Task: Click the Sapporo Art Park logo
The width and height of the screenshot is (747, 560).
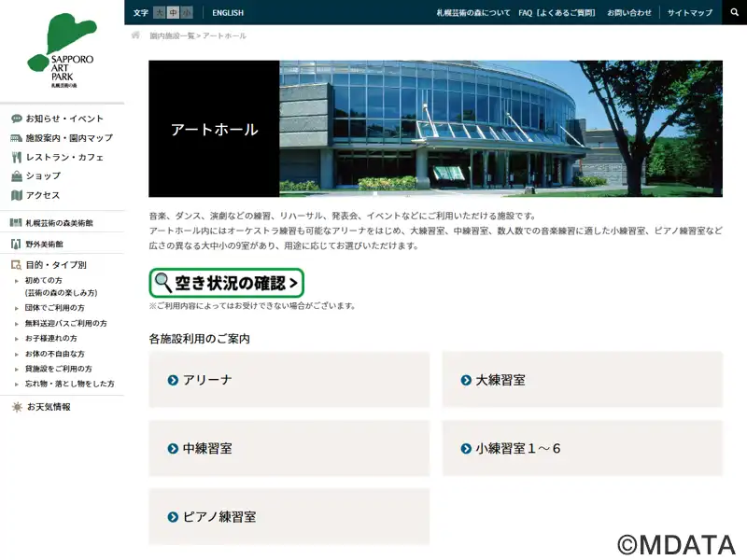Action: pyautogui.click(x=62, y=50)
